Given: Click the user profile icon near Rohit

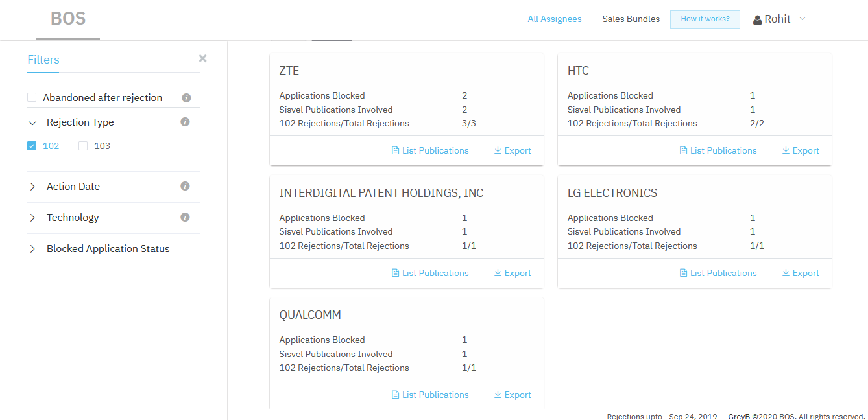Looking at the screenshot, I should point(757,20).
